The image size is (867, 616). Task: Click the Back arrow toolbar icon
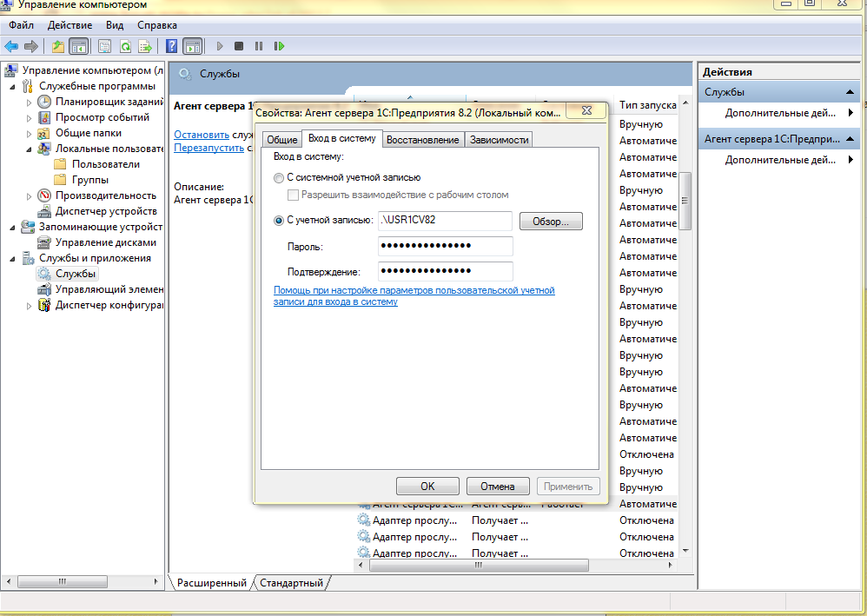tap(11, 46)
